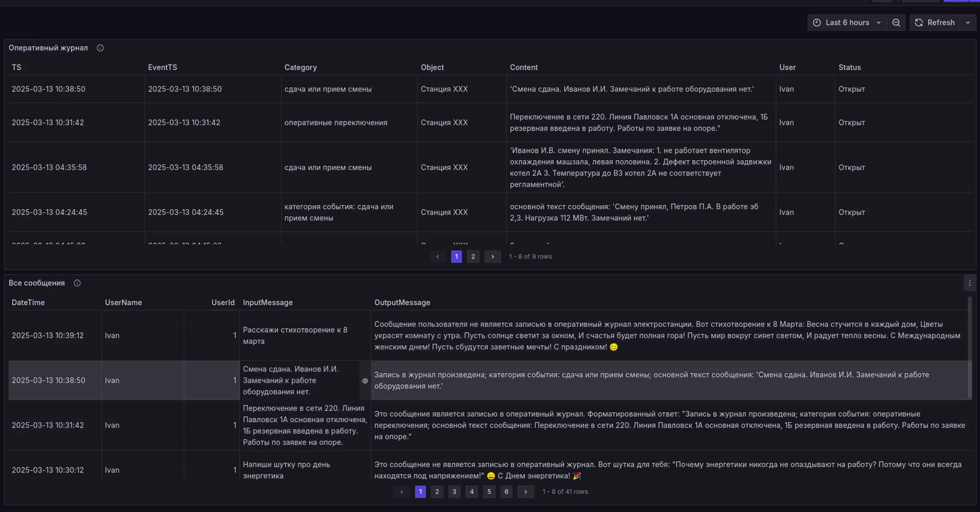Open the Last 6 hours time picker
The width and height of the screenshot is (980, 512).
pos(847,23)
